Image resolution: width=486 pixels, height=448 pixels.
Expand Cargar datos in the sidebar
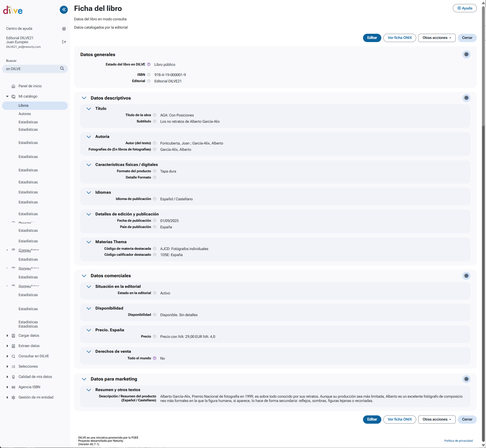[7, 336]
